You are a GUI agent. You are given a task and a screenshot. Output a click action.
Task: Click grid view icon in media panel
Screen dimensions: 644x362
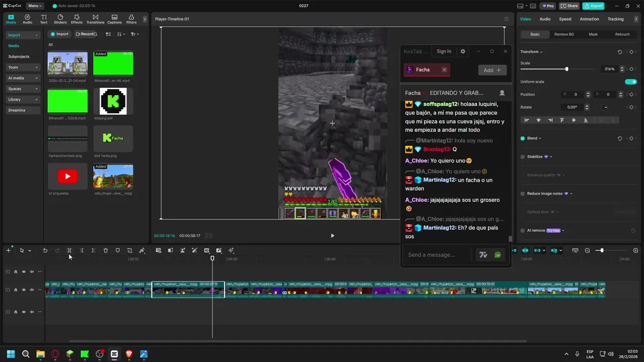point(108,34)
